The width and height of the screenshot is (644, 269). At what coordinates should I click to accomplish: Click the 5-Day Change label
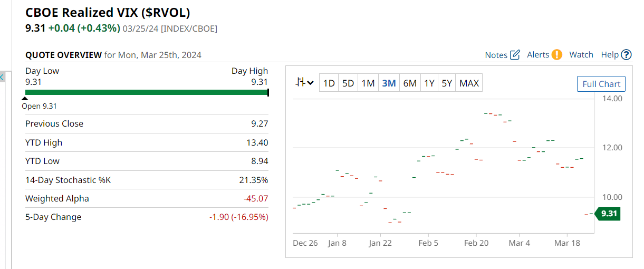click(53, 217)
